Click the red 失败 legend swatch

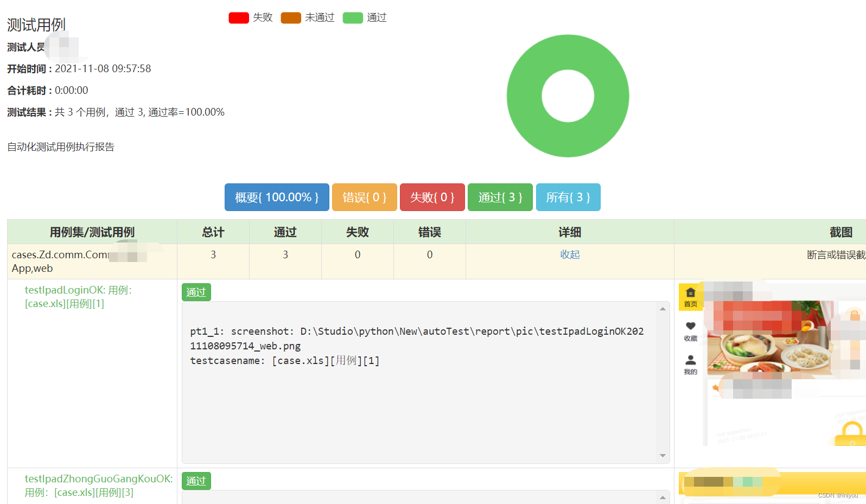[239, 18]
